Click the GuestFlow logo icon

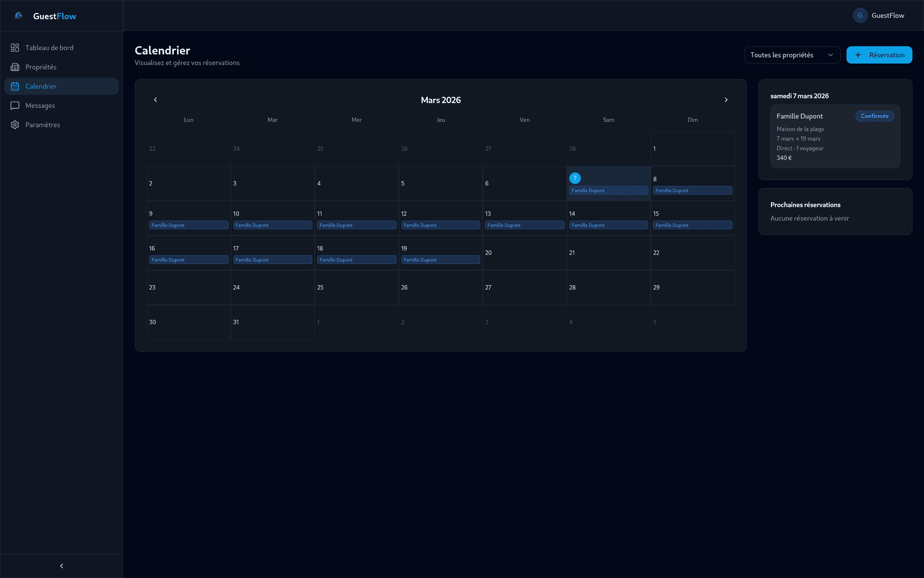18,16
